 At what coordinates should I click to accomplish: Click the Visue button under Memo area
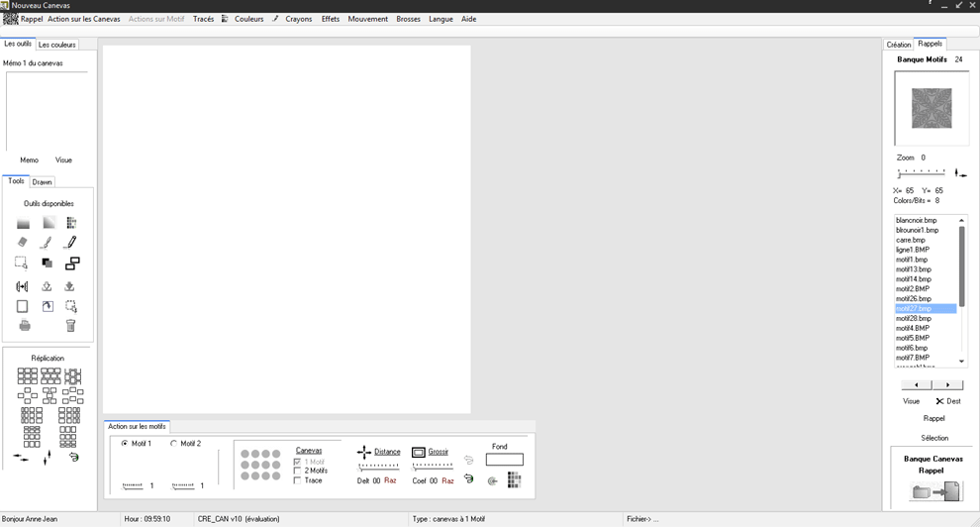pyautogui.click(x=63, y=159)
